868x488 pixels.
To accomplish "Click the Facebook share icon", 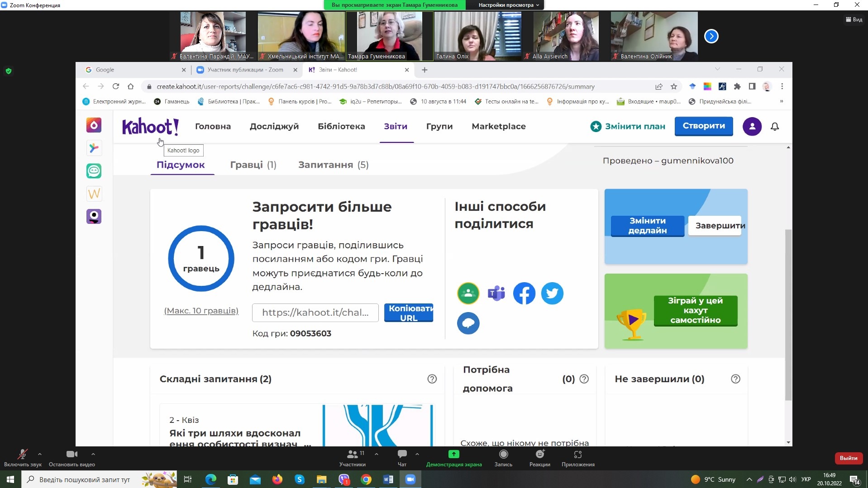I will pos(524,294).
